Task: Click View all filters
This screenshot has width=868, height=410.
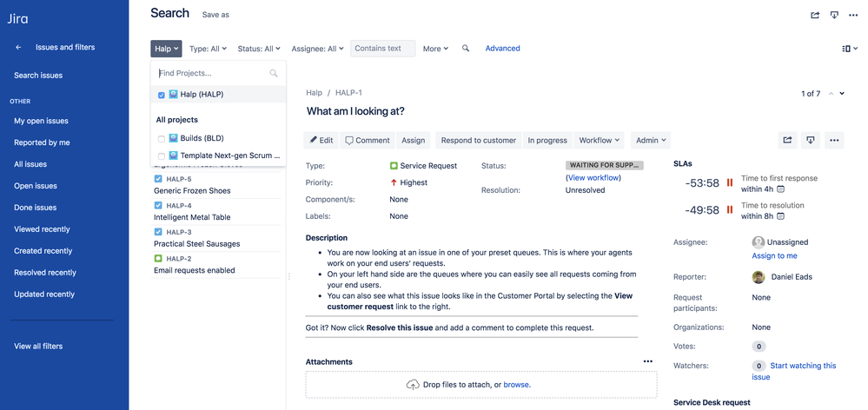Action: tap(38, 347)
